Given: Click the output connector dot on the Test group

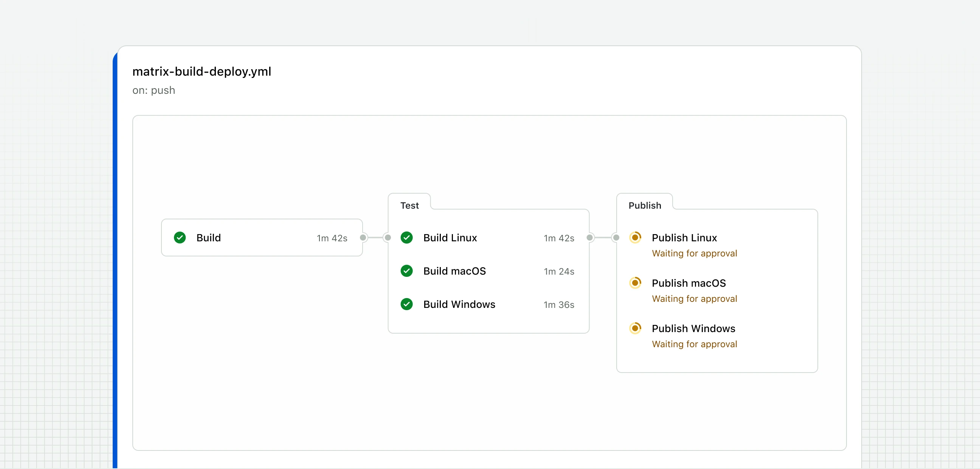Looking at the screenshot, I should coord(590,238).
